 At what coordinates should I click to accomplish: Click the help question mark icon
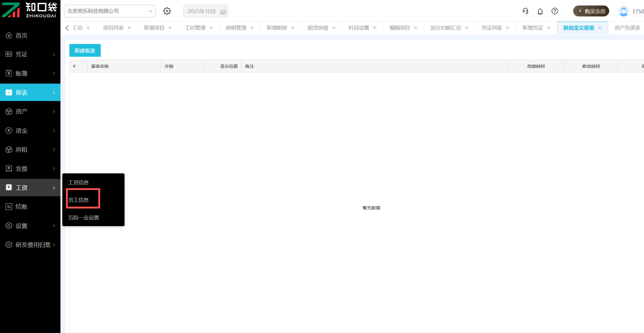[x=555, y=11]
